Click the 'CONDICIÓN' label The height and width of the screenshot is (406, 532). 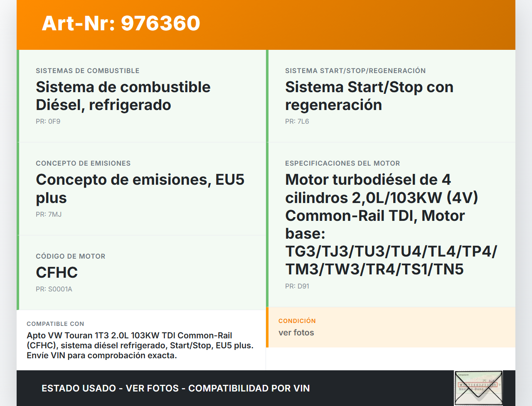click(x=297, y=321)
